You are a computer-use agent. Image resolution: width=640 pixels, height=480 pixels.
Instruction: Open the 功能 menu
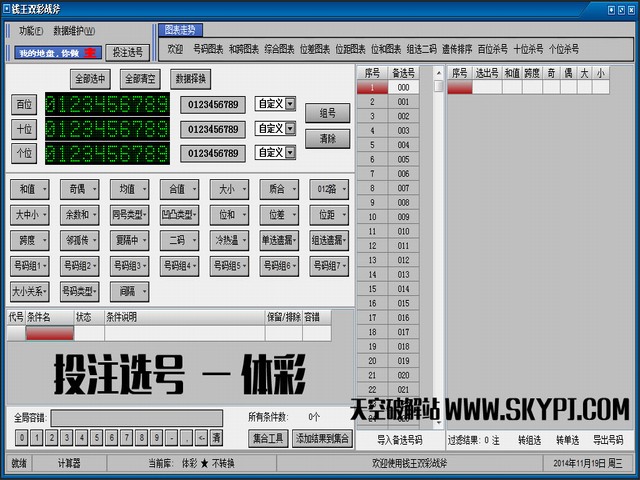point(31,31)
